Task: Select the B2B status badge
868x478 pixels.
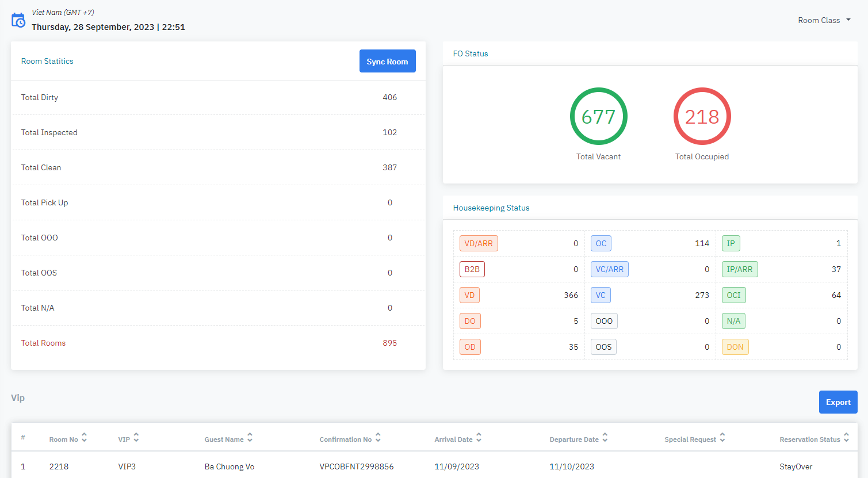Action: point(472,269)
